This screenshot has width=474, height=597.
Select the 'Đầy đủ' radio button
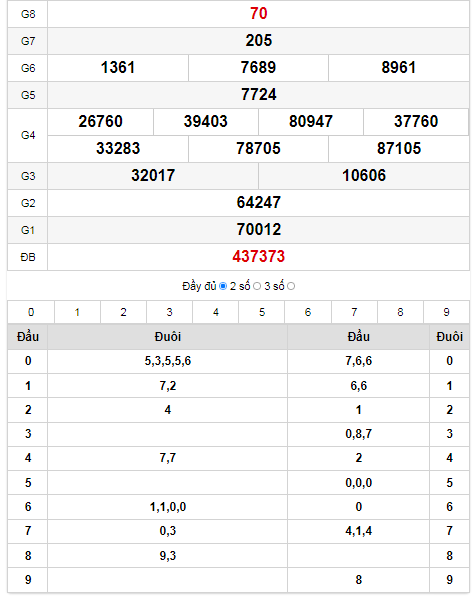tap(223, 286)
